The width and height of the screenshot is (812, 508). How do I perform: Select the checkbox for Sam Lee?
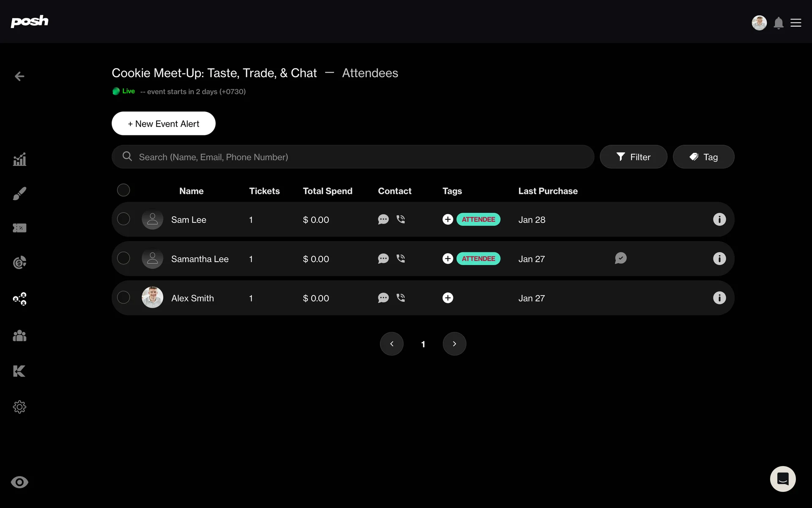point(123,219)
